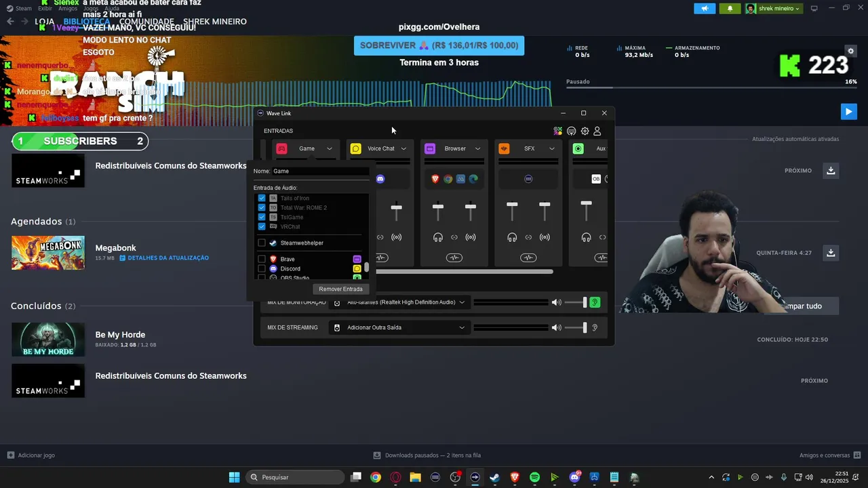
Task: Open Wave Link settings gear
Action: click(585, 131)
